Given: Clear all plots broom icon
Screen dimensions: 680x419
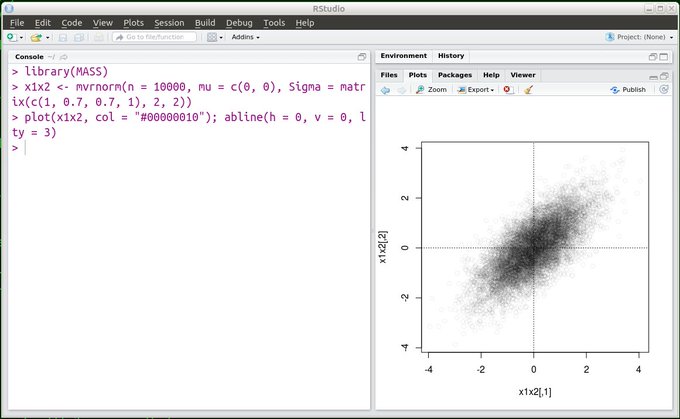Looking at the screenshot, I should click(x=528, y=90).
